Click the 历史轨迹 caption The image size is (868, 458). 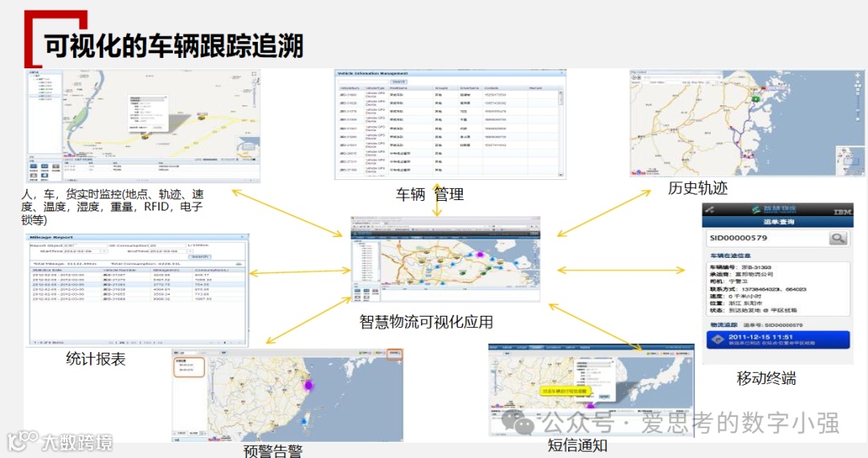[x=698, y=188]
